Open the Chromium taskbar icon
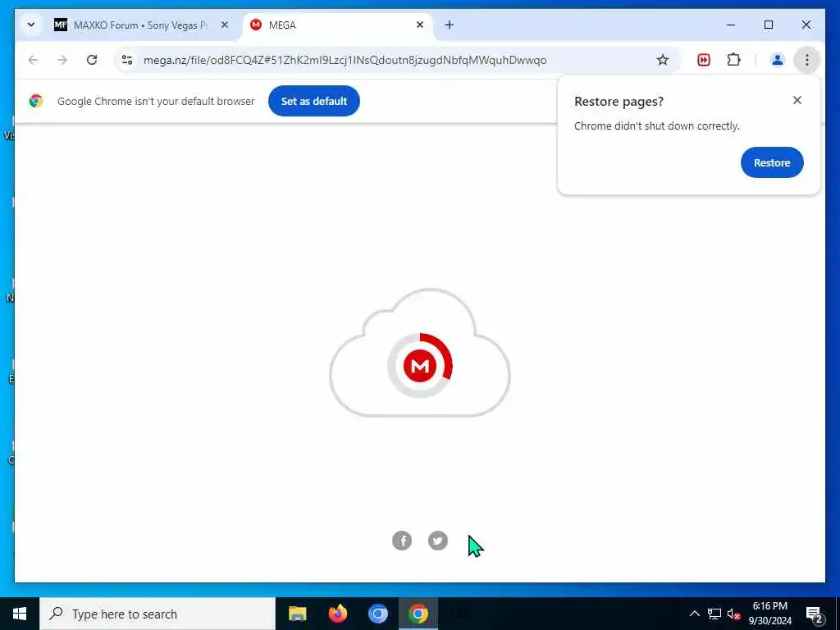Screen dimensions: 840x630 pos(377,614)
